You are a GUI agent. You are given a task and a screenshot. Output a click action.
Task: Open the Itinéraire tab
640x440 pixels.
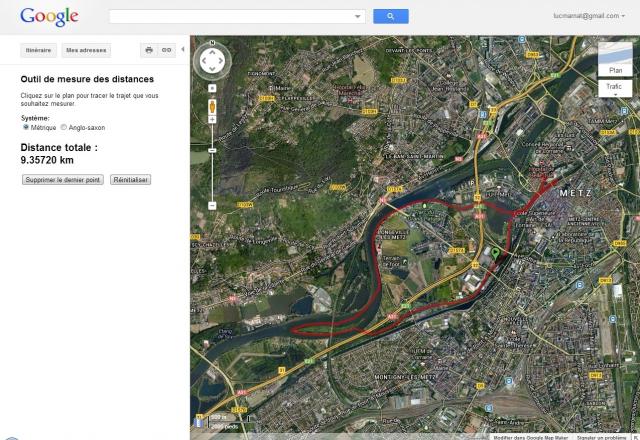(x=38, y=50)
